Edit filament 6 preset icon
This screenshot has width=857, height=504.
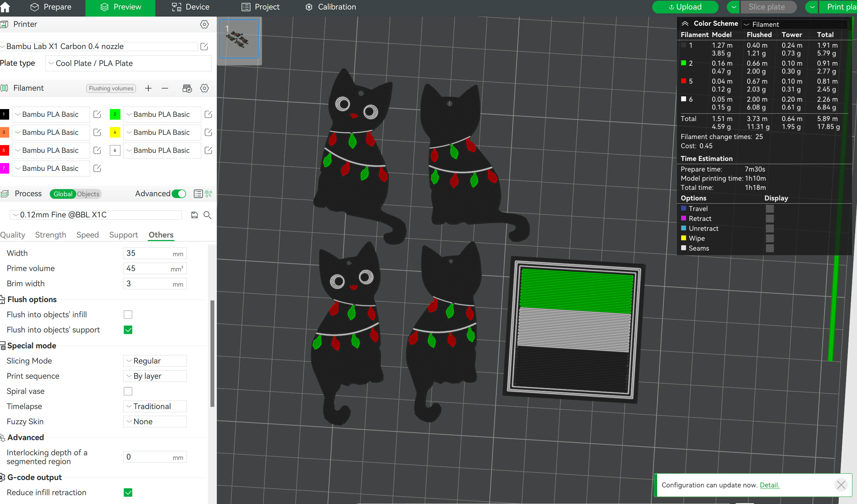(208, 150)
